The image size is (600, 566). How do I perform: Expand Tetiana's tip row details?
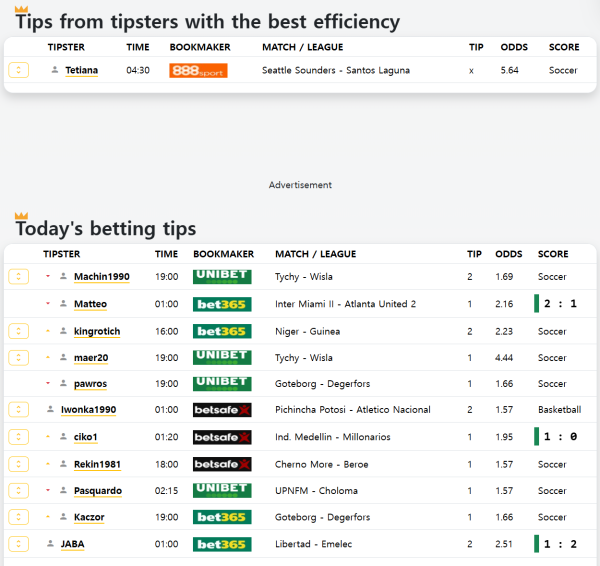pyautogui.click(x=18, y=70)
